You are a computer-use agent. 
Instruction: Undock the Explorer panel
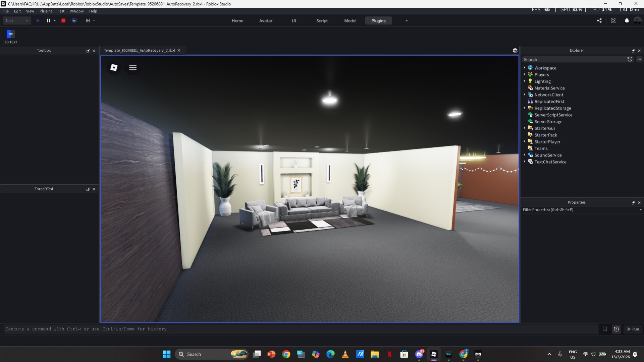(x=634, y=51)
